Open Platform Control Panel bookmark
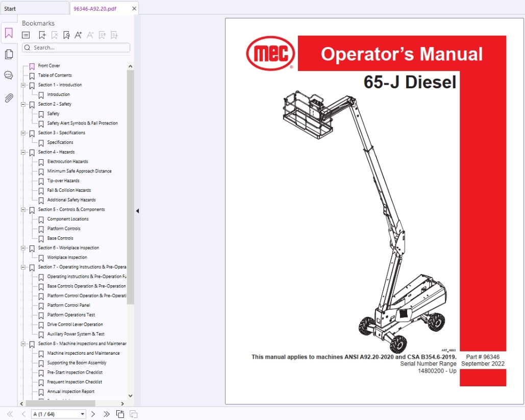This screenshot has width=525, height=420. (x=69, y=306)
